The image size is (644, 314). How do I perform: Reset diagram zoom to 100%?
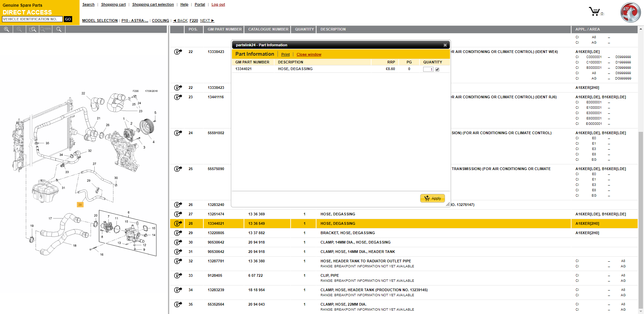pyautogui.click(x=46, y=30)
